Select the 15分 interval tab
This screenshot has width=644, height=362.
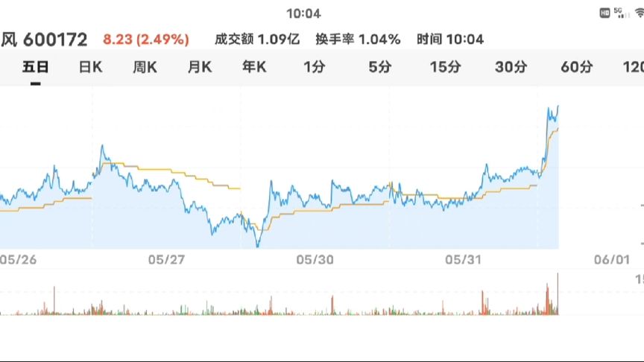(x=445, y=67)
